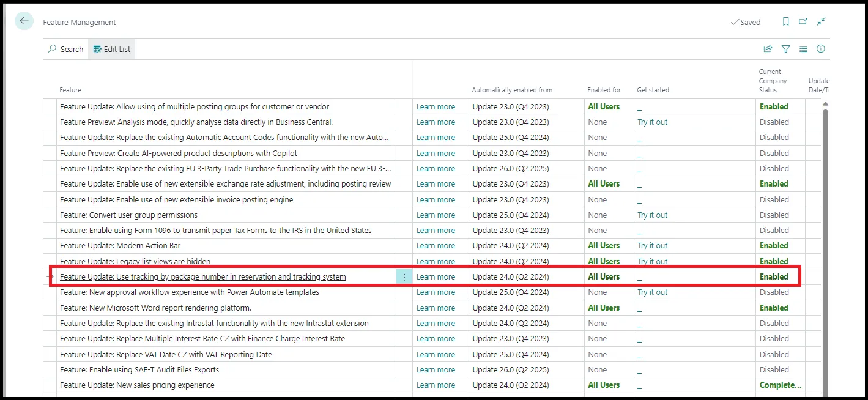Select the EU 3-Party Trade Purchase feature row
868x400 pixels.
pyautogui.click(x=226, y=169)
